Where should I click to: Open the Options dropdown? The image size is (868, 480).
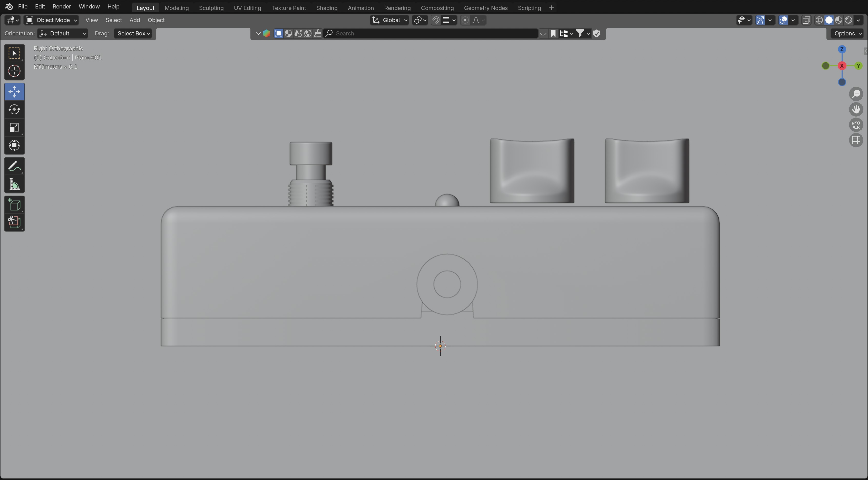[848, 33]
